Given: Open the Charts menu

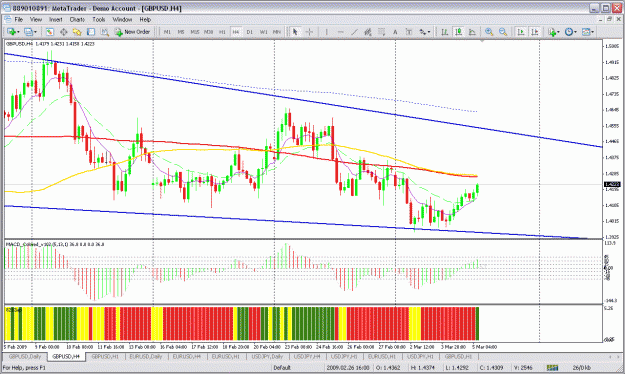Looking at the screenshot, I should pyautogui.click(x=77, y=19).
